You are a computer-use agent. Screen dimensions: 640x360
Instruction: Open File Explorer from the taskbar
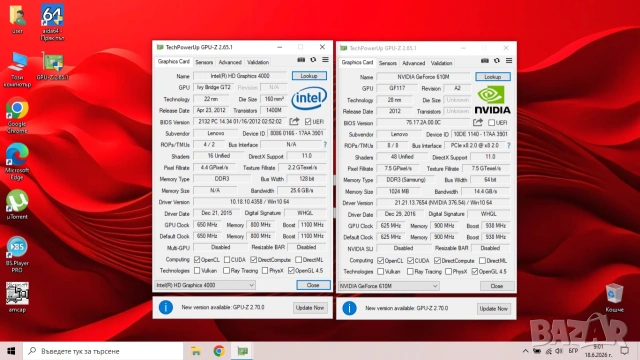pyautogui.click(x=196, y=351)
